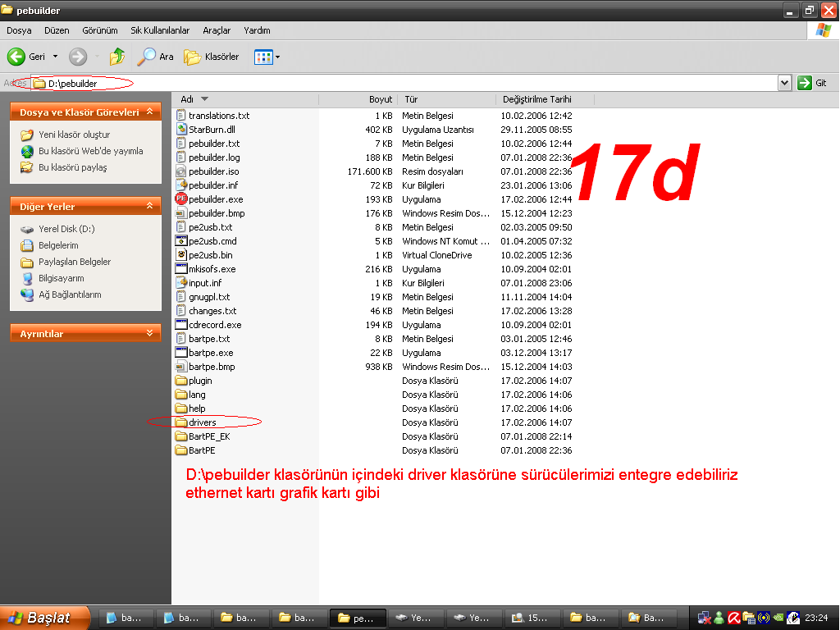
Task: Sort by the Adı column header
Action: 245,99
